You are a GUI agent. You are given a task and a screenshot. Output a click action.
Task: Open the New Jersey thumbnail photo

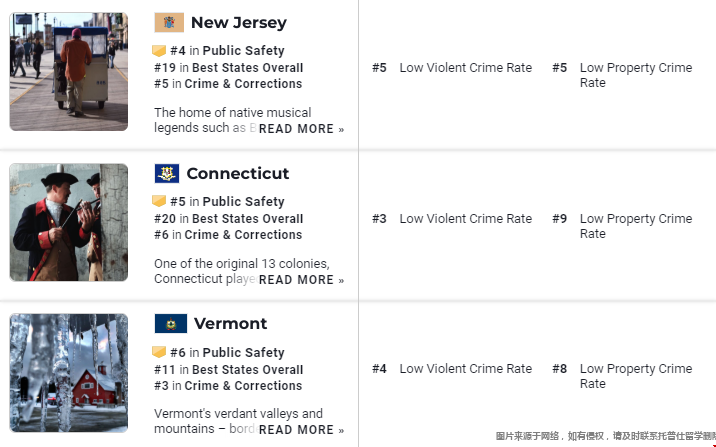point(69,71)
